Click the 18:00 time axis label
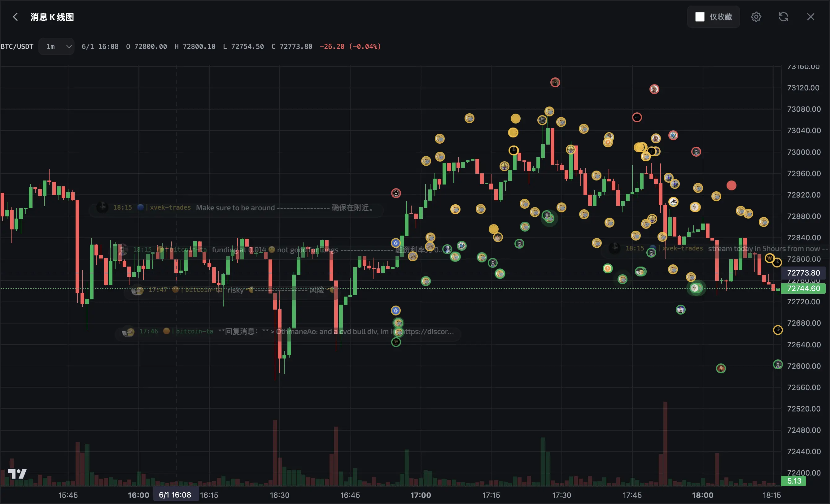The width and height of the screenshot is (830, 504). pyautogui.click(x=702, y=495)
